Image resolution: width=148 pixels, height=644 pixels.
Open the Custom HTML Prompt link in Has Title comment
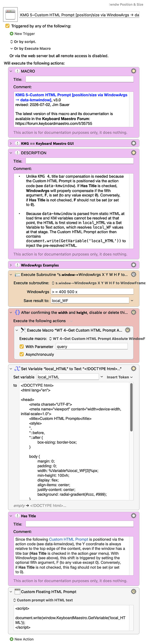click(x=68, y=539)
